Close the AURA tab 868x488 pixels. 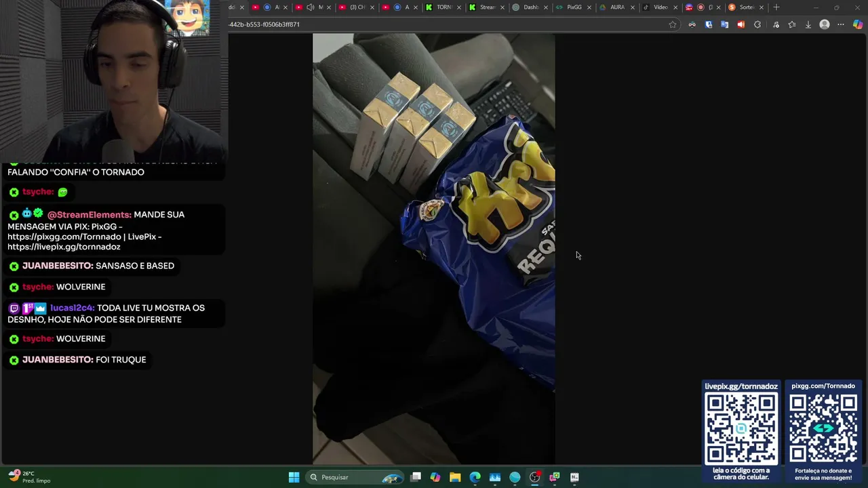click(633, 7)
